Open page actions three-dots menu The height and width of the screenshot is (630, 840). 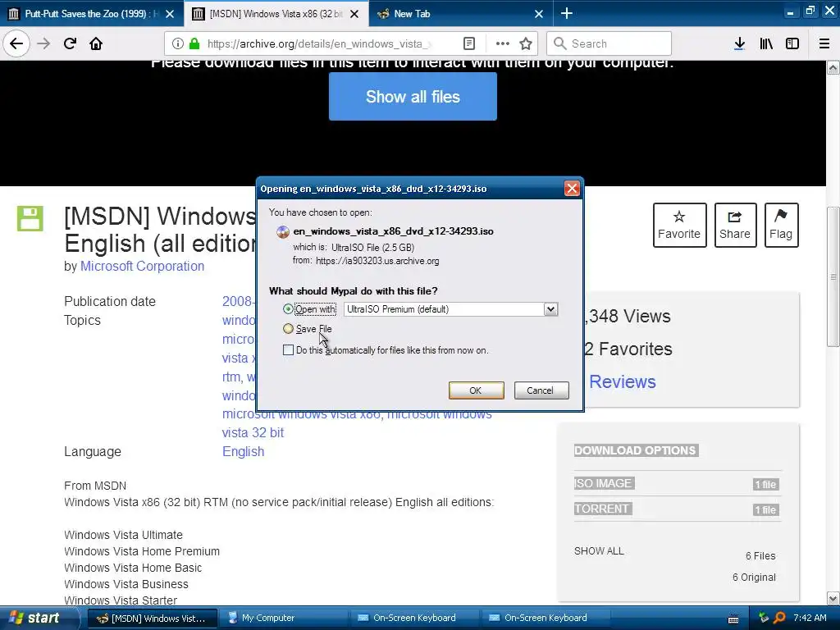(503, 43)
